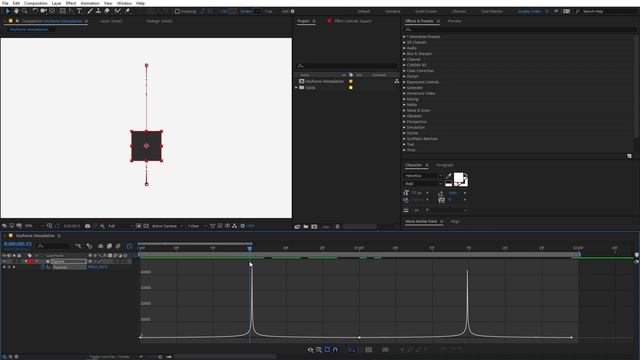640x360 pixels.
Task: Select the Zoom magnifier tool
Action: coord(24,11)
